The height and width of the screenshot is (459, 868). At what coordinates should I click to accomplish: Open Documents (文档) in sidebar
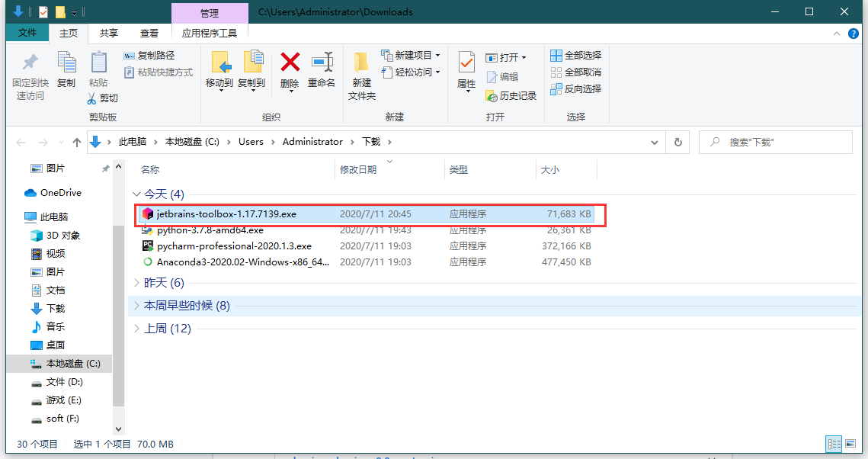48,290
